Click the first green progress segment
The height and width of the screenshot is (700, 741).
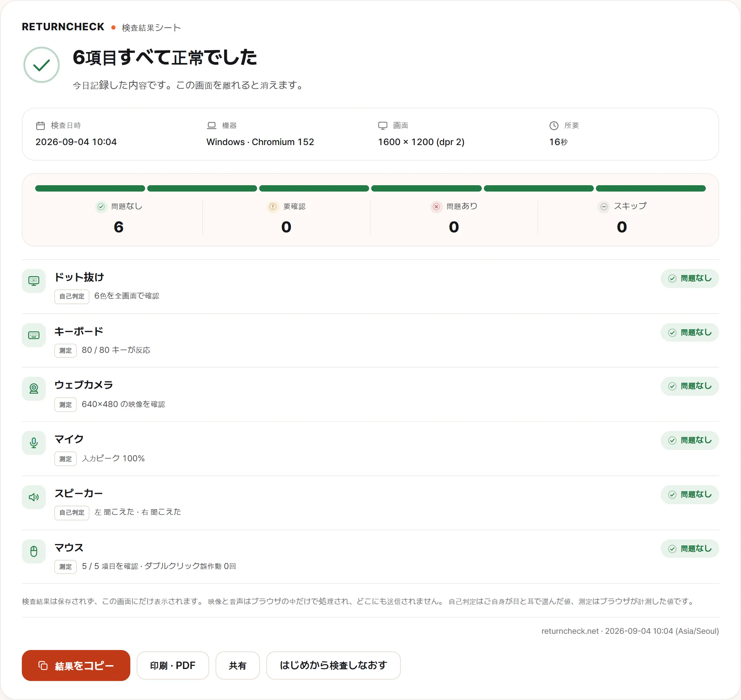coord(90,188)
